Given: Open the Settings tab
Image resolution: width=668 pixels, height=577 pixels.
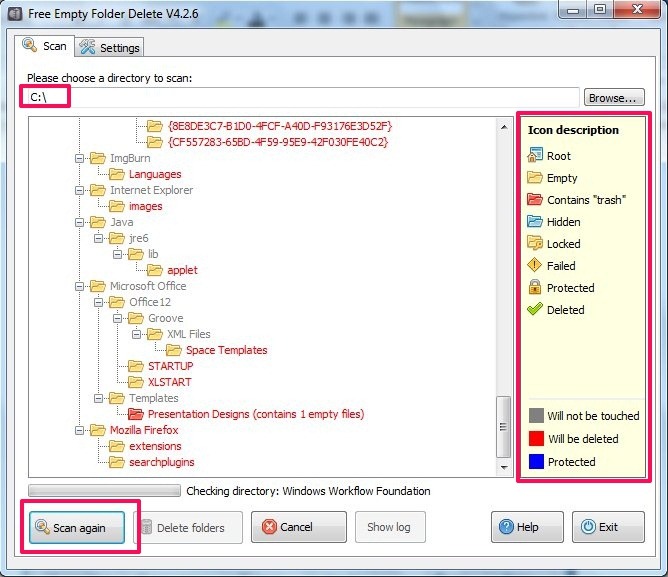Looking at the screenshot, I should coord(109,47).
